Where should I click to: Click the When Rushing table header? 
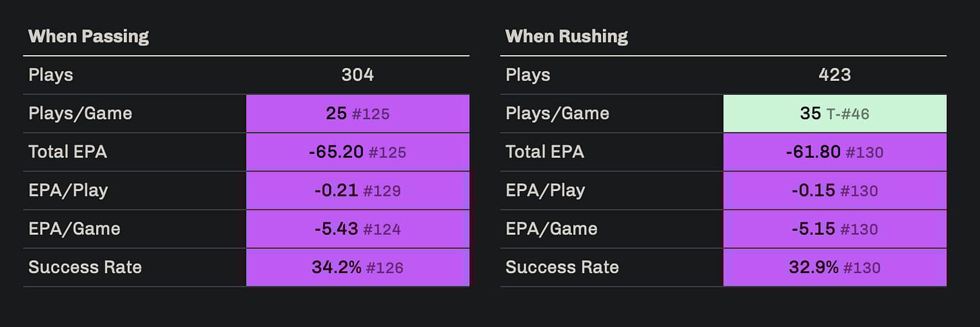coord(566,36)
